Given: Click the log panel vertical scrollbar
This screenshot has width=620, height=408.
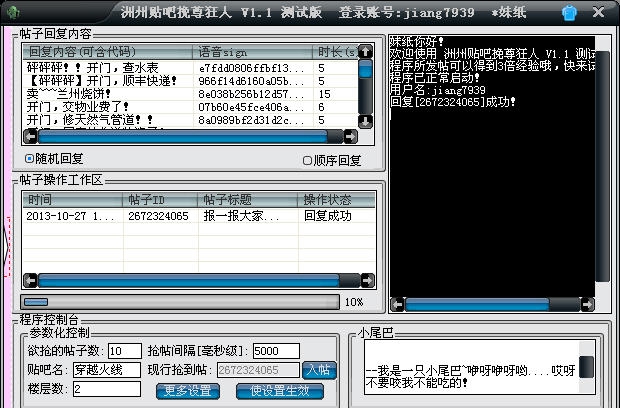Looking at the screenshot, I should tap(603, 166).
